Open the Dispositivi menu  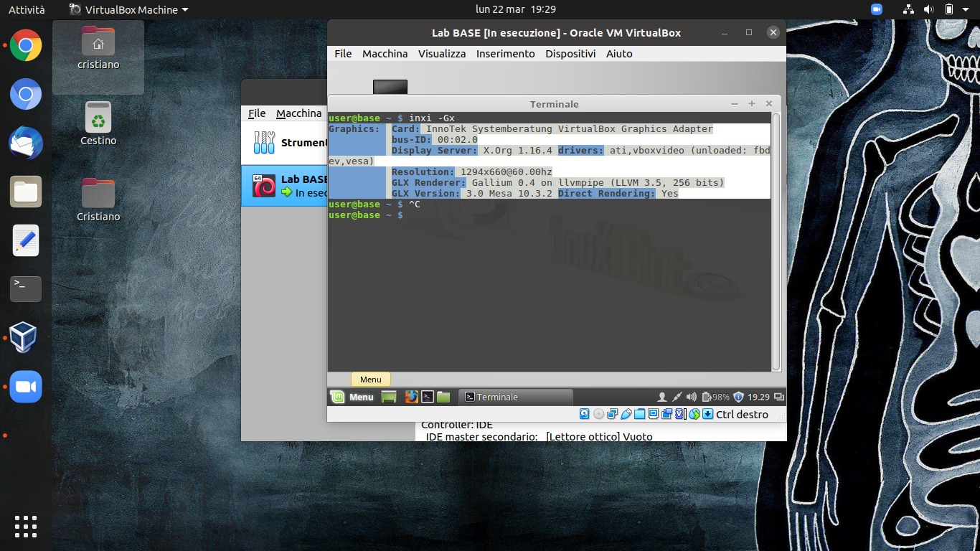570,54
